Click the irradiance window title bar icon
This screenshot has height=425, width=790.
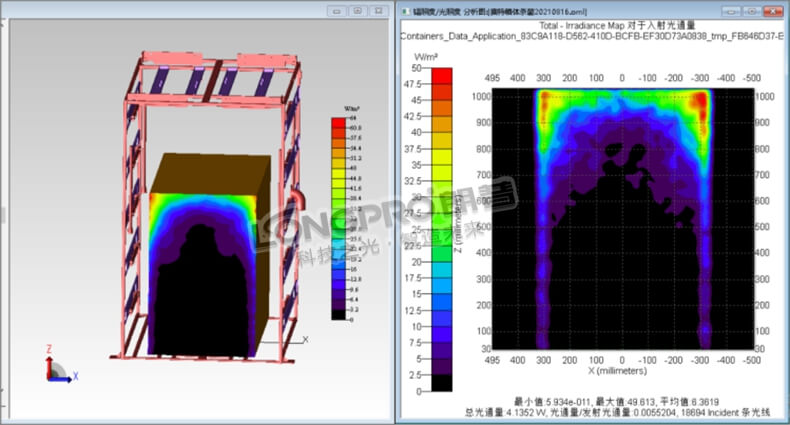coord(404,10)
